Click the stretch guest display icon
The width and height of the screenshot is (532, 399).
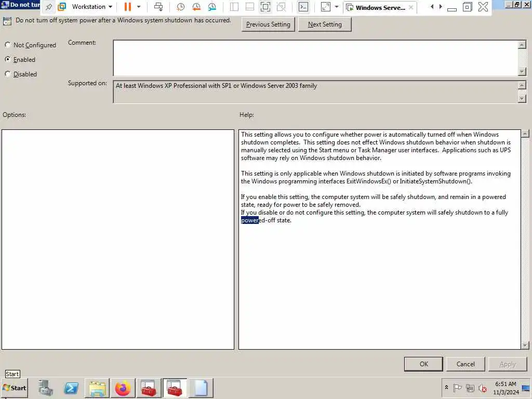pyautogui.click(x=325, y=7)
